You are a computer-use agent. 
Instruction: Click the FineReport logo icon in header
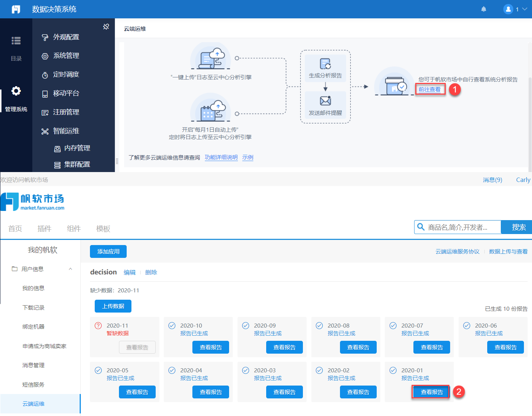(x=16, y=9)
